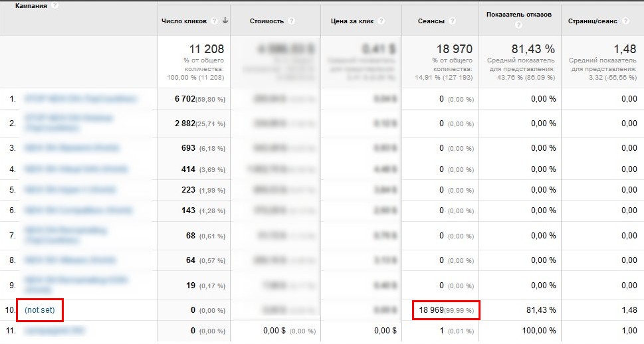Select clicks cell 64 (0,57 %)

(x=206, y=260)
